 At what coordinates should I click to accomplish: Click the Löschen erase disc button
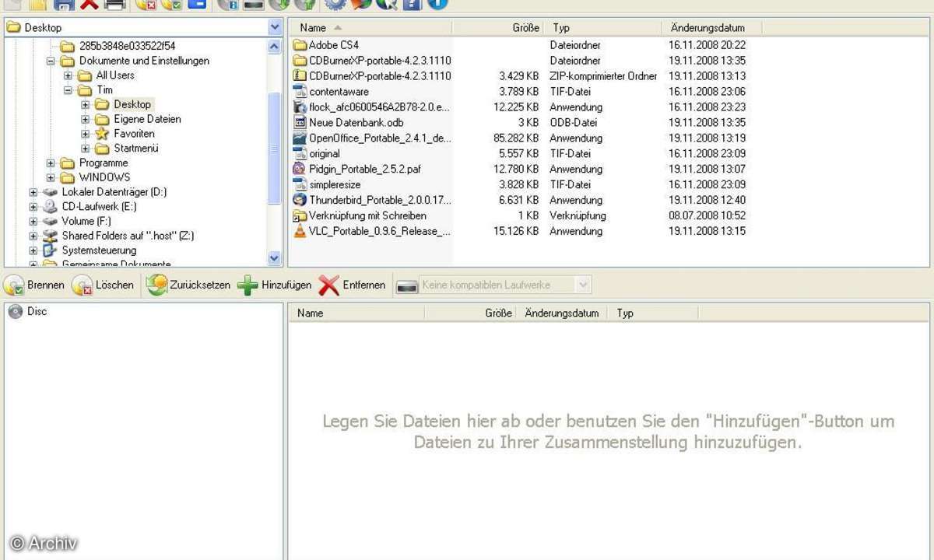(x=104, y=285)
